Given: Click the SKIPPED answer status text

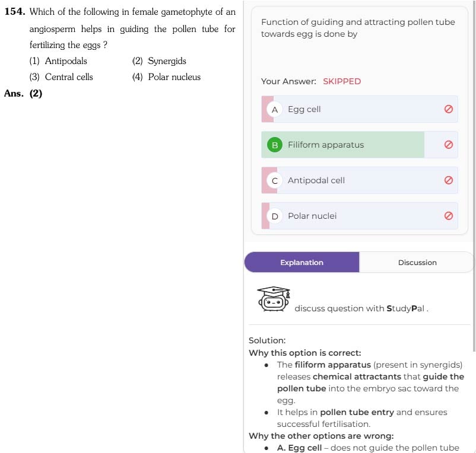Looking at the screenshot, I should click(342, 81).
